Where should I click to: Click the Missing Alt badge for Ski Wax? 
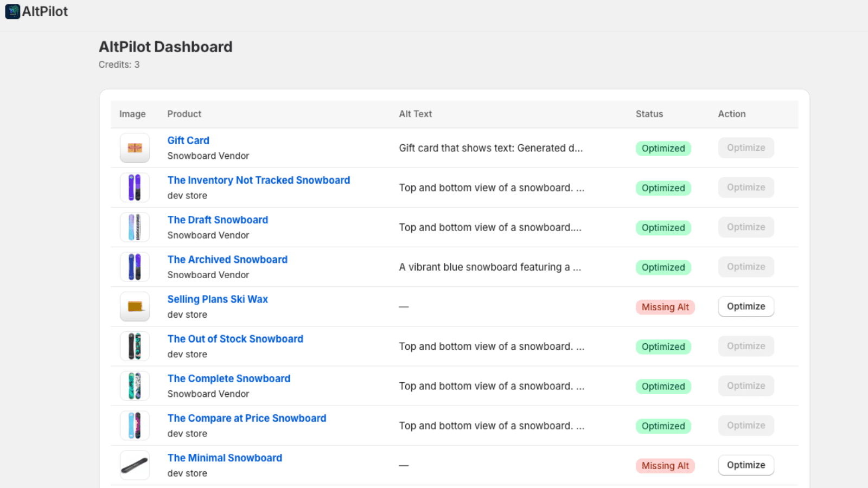click(x=665, y=307)
